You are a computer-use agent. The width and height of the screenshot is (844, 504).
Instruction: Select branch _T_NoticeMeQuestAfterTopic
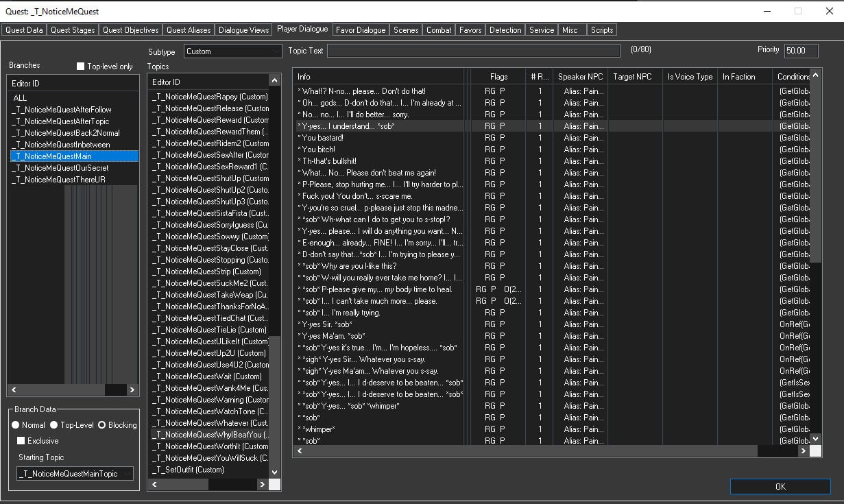pyautogui.click(x=73, y=121)
